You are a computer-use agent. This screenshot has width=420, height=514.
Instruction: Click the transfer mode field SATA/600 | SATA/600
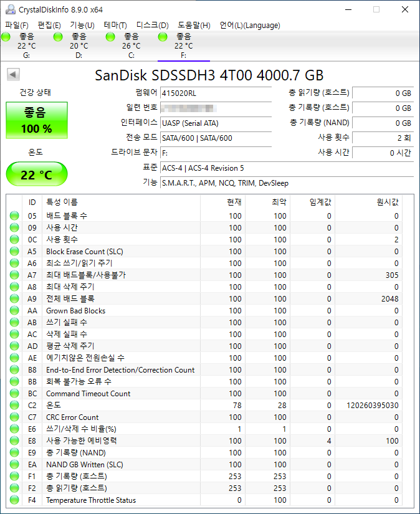coord(216,138)
